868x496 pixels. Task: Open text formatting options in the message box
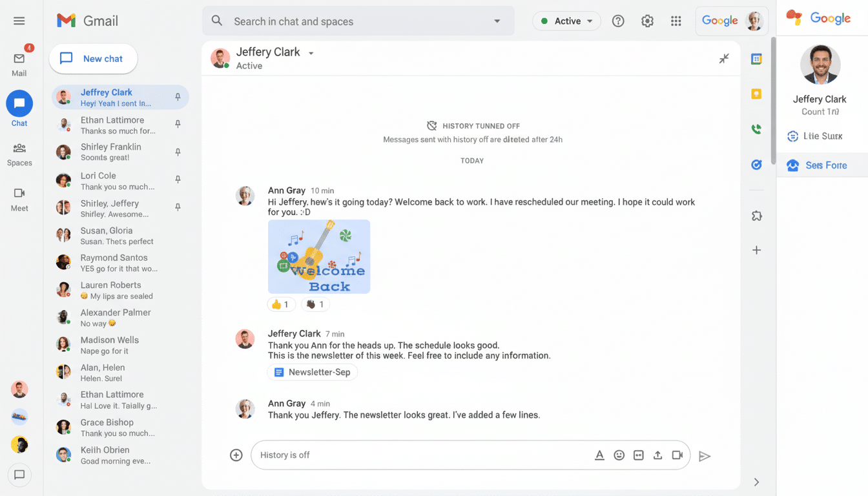(x=599, y=455)
